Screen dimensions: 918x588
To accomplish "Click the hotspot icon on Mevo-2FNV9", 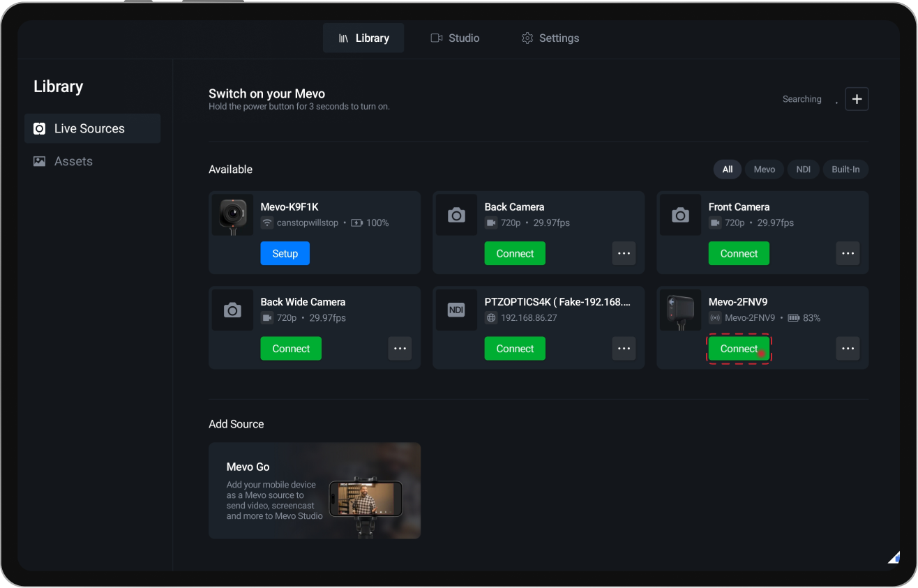I will coord(714,318).
